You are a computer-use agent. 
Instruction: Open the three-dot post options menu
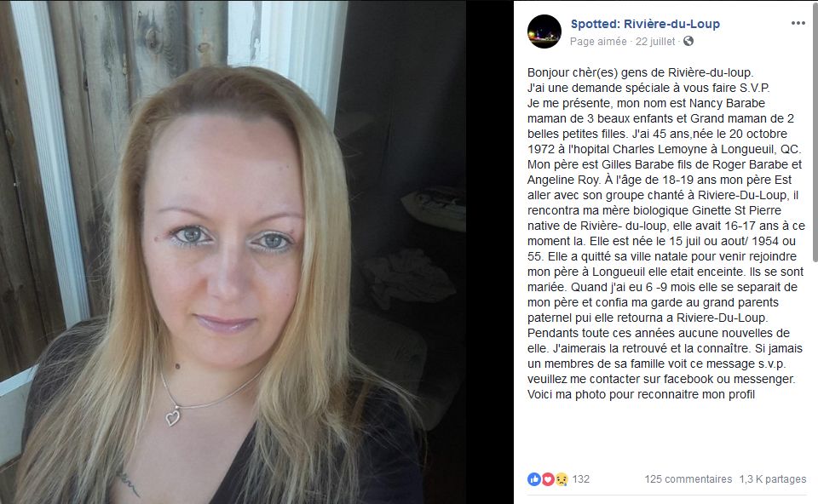(798, 23)
